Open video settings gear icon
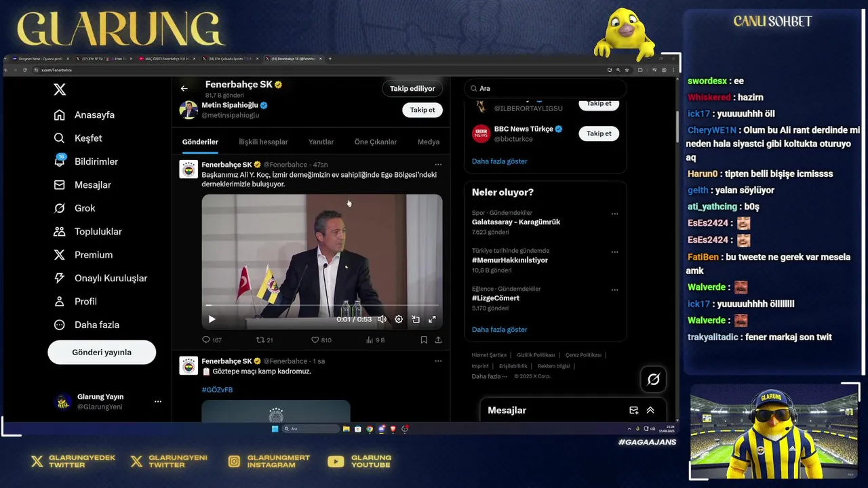The image size is (868, 488). coord(399,319)
